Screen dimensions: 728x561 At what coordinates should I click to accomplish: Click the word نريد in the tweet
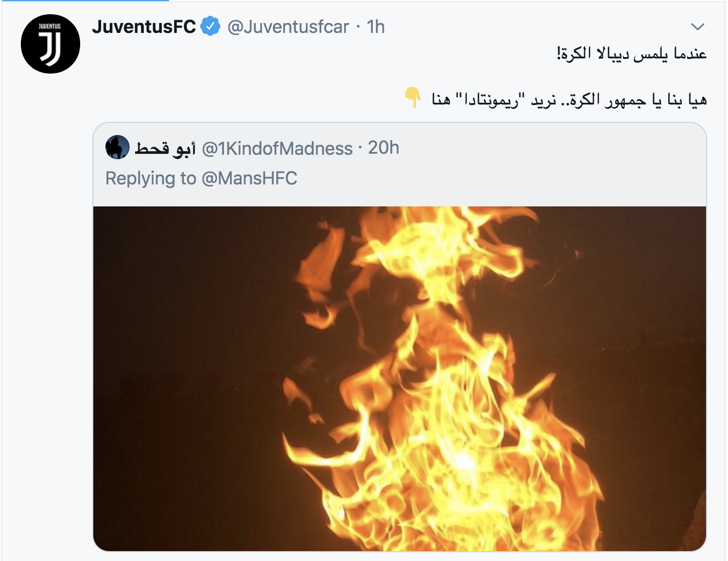coord(544,100)
